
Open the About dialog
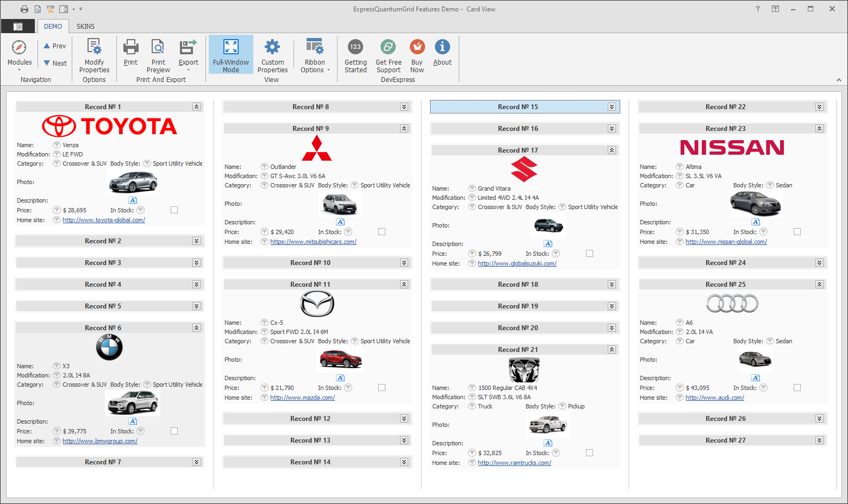442,53
